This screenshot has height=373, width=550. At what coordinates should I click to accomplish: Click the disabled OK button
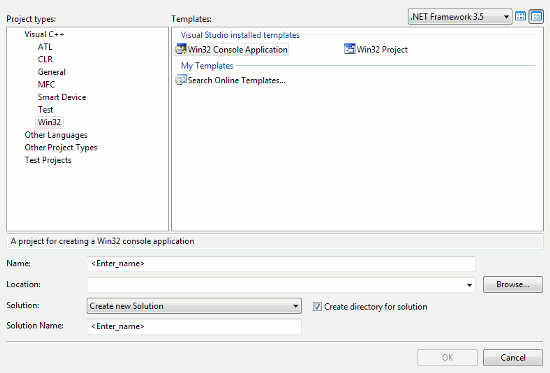pyautogui.click(x=447, y=358)
